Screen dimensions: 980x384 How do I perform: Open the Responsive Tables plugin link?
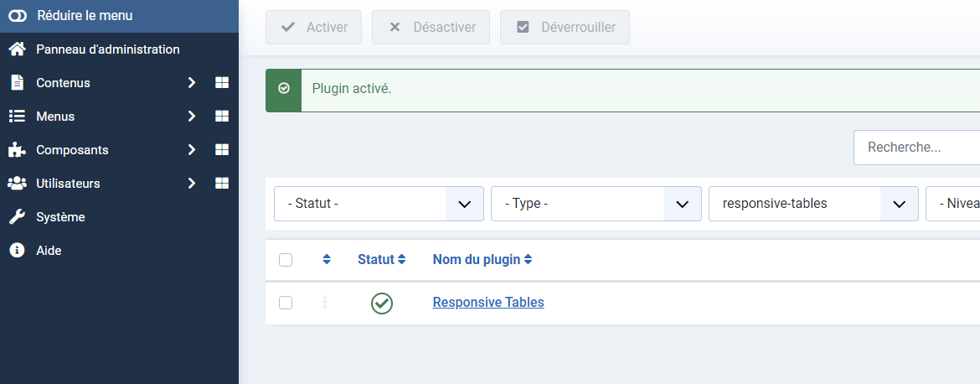pyautogui.click(x=488, y=303)
